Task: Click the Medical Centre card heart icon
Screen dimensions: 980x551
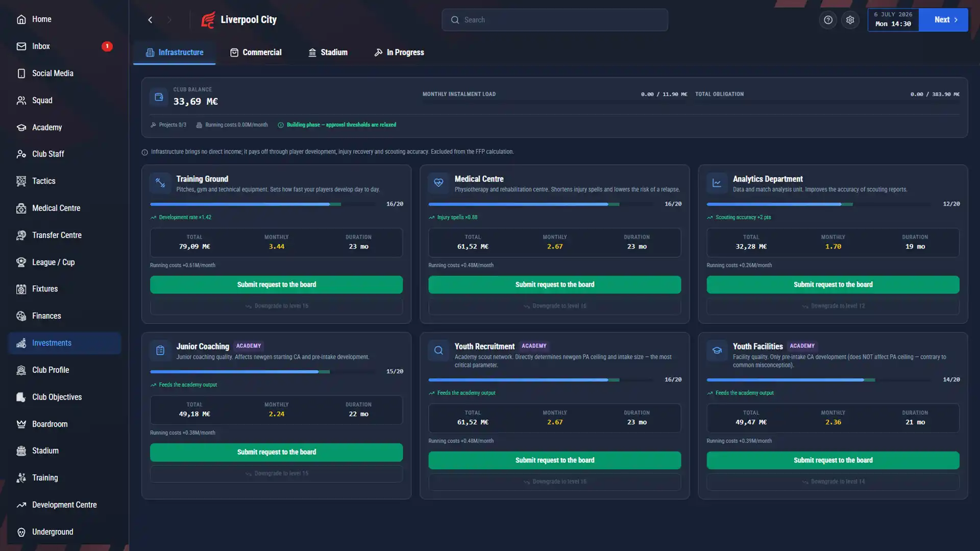Action: tap(438, 183)
